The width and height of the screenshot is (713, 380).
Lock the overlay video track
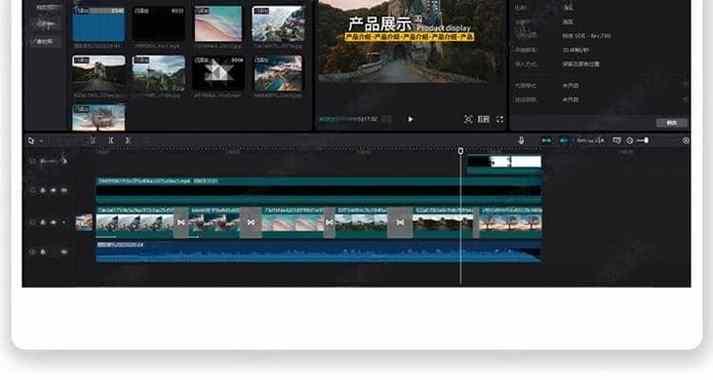tap(43, 190)
